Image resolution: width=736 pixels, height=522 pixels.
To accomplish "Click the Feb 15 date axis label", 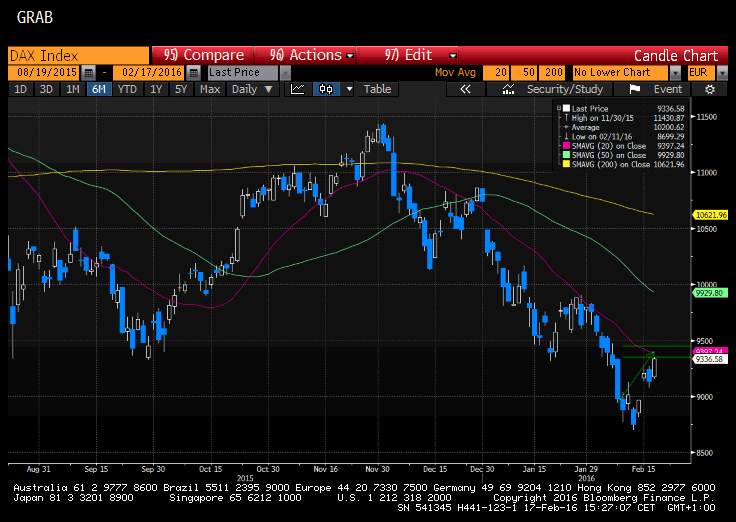I will tap(643, 469).
